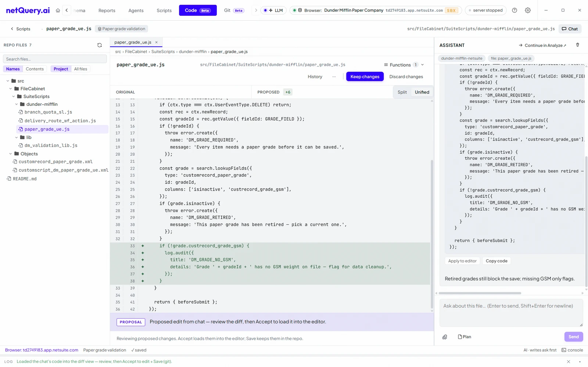
Task: Show Project files only
Action: [x=61, y=69]
